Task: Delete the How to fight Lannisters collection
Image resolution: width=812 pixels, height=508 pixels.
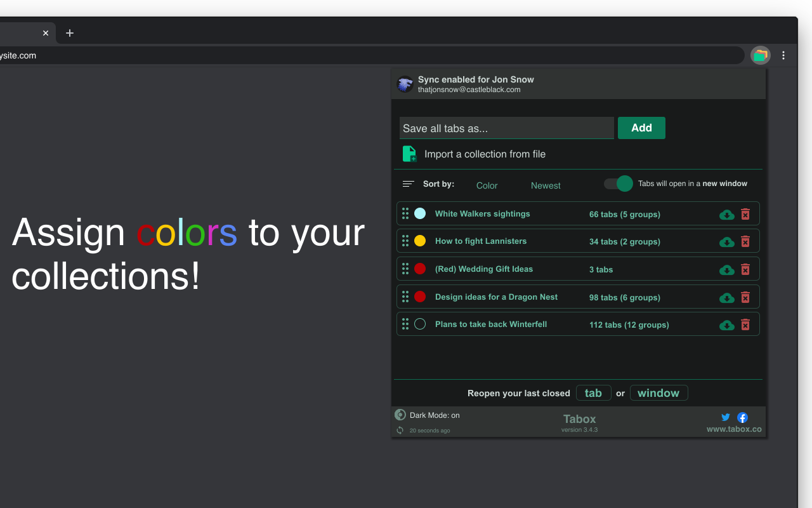Action: click(x=745, y=242)
